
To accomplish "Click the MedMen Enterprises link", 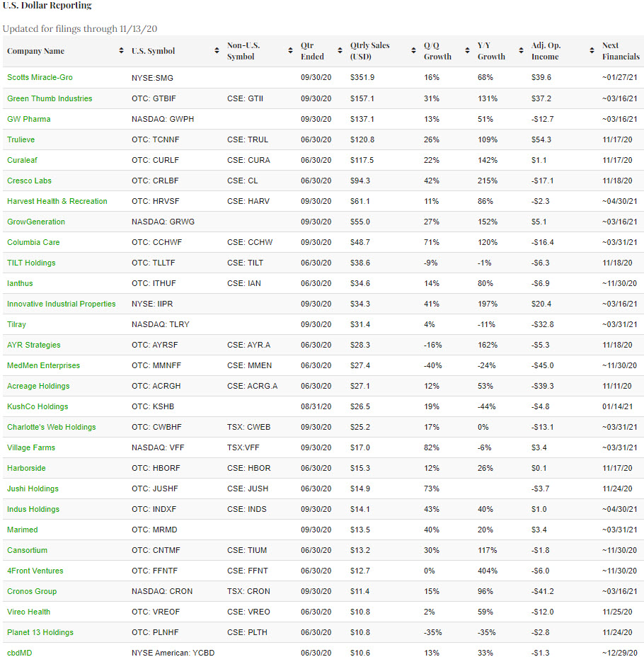I will pos(43,365).
